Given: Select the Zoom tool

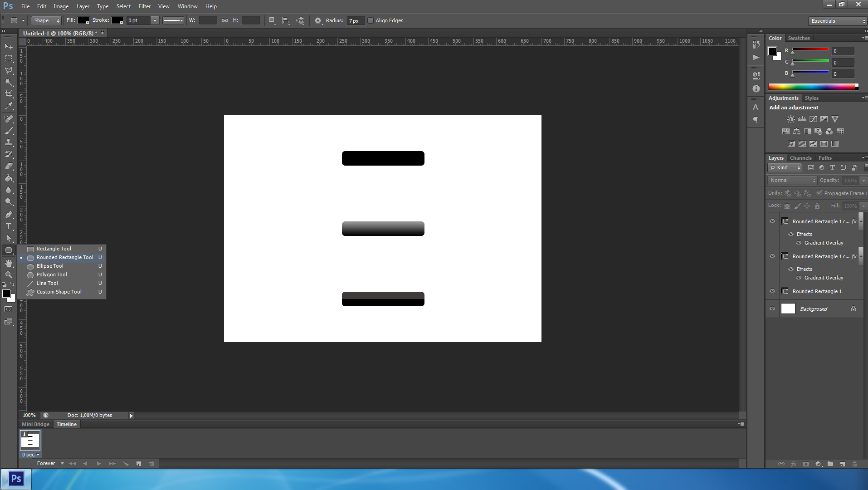Looking at the screenshot, I should (x=9, y=275).
